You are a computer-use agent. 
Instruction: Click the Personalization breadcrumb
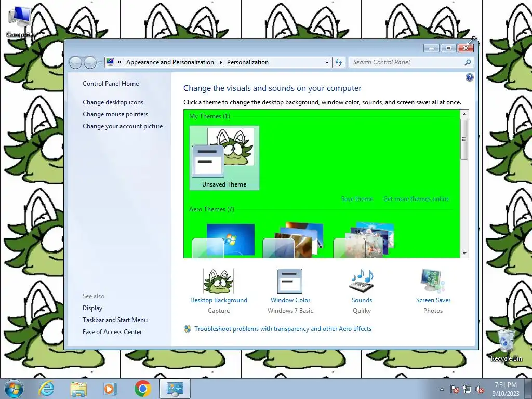[248, 62]
